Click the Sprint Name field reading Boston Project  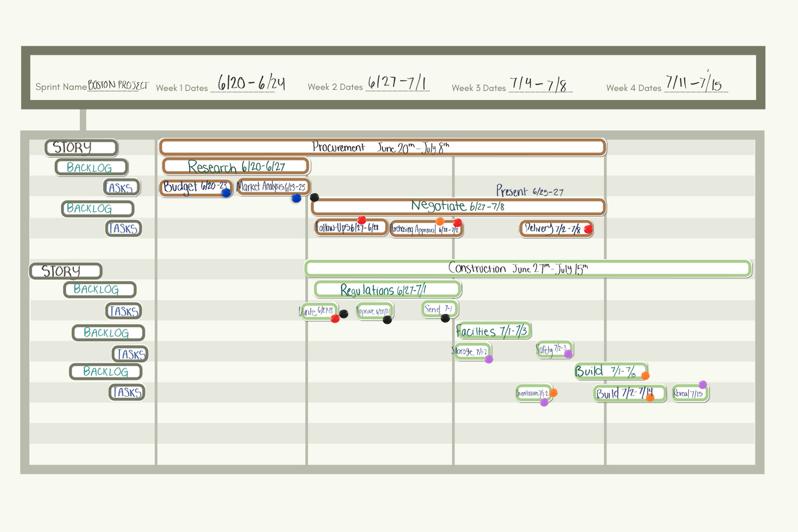click(x=119, y=85)
